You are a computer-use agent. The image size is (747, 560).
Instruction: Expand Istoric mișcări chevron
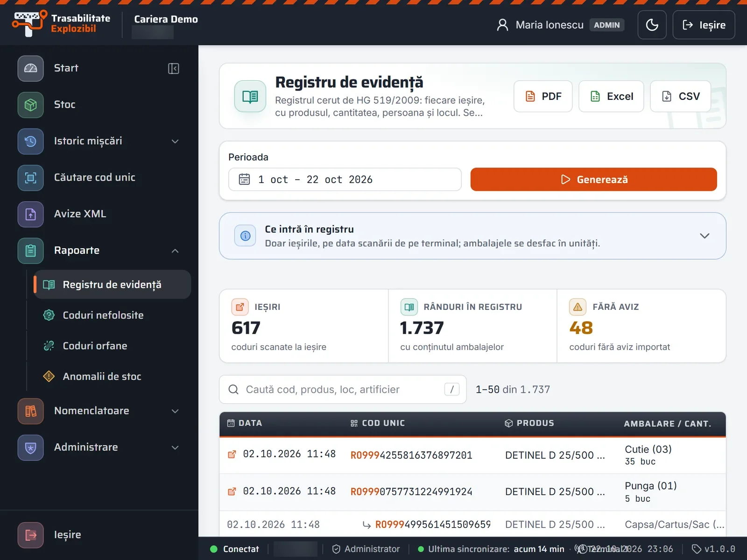tap(175, 141)
